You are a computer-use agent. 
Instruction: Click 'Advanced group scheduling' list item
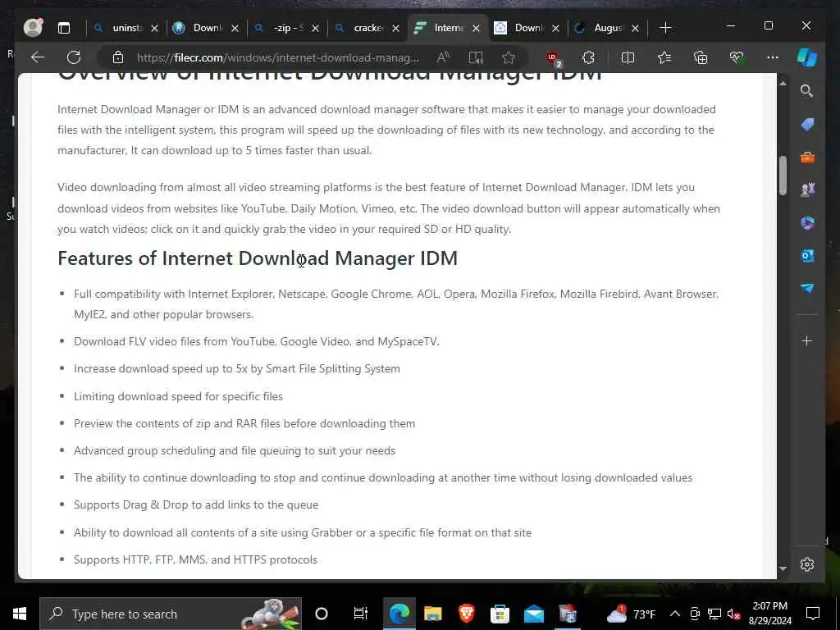pos(235,450)
